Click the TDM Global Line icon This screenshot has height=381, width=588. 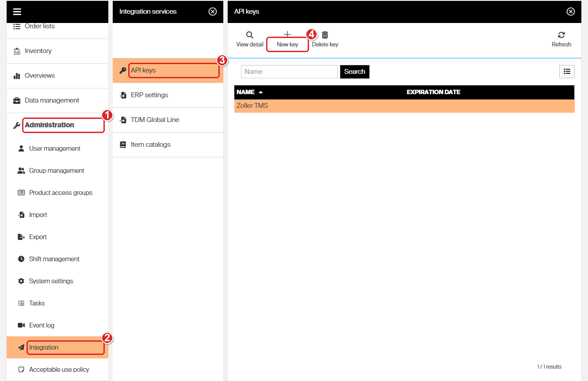[123, 120]
